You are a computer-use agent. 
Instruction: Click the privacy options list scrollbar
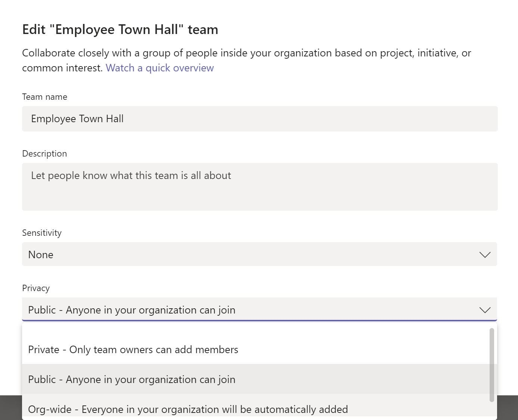(492, 365)
